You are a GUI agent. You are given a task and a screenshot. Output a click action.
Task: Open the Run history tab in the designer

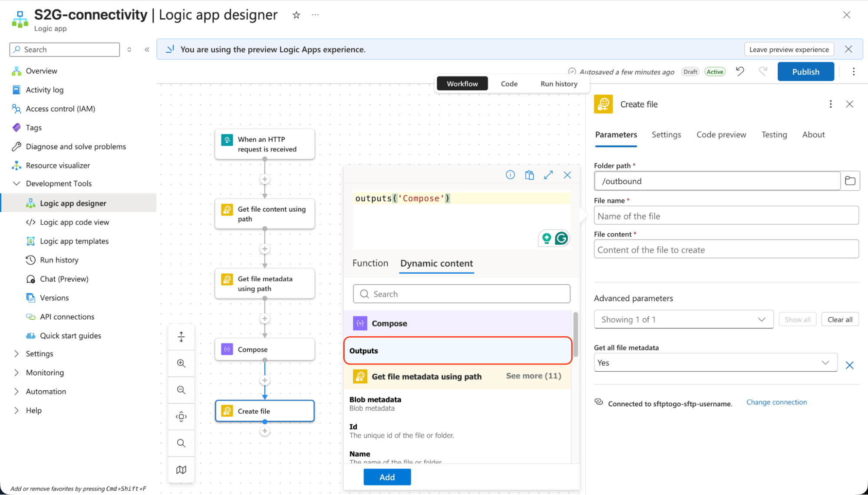coord(559,83)
